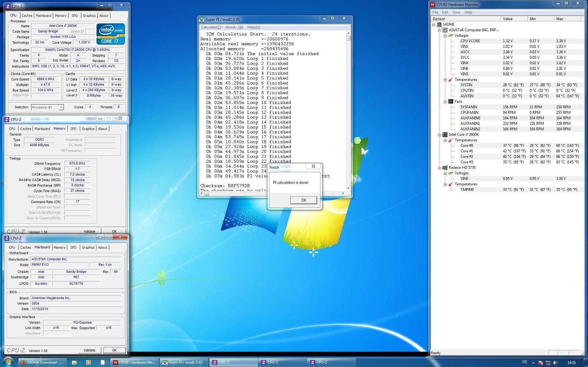
Task: Click the fan icon beside Fans
Action: 451,101
